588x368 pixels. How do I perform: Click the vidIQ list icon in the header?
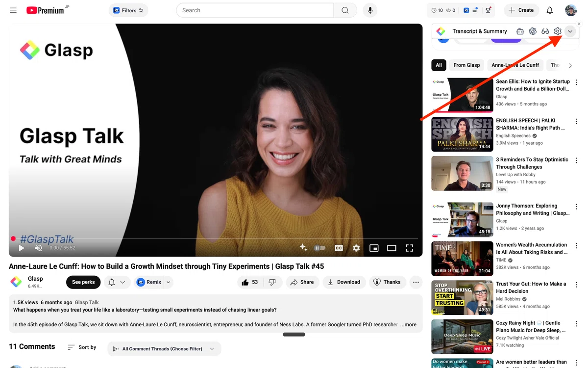[x=475, y=10]
